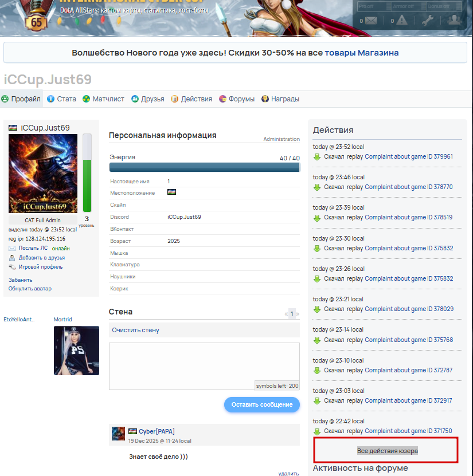Go to wall page 1

point(292,314)
